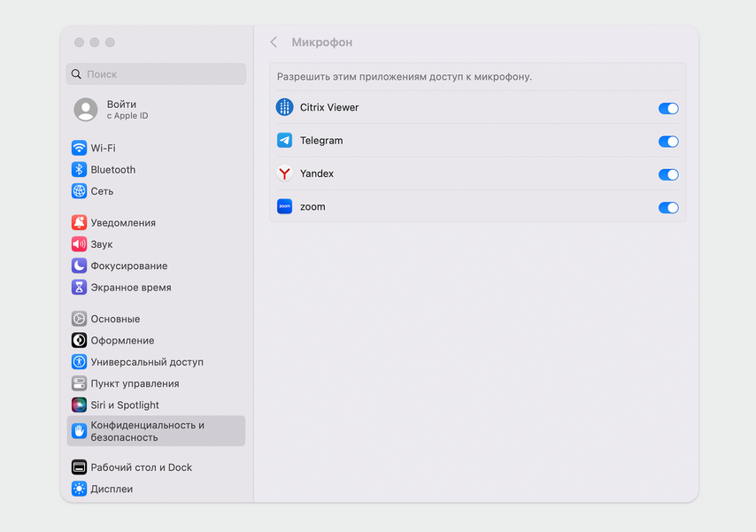756x532 pixels.
Task: Click the Wi-Fi icon in sidebar
Action: pos(79,148)
